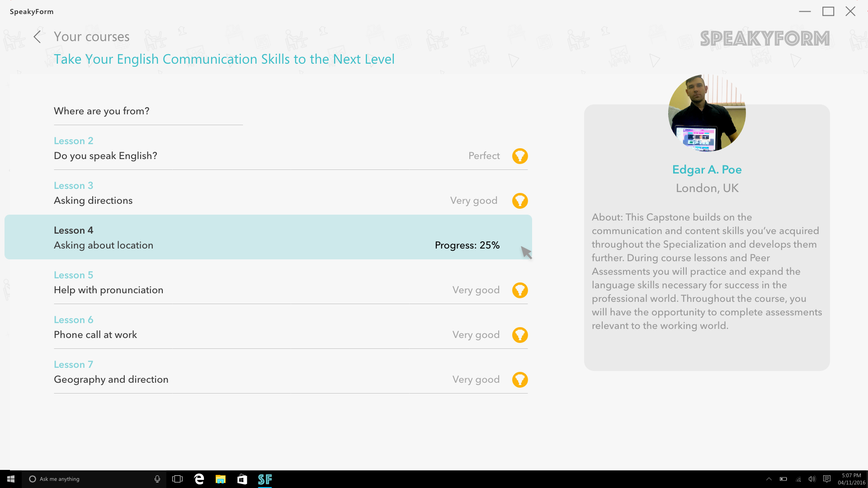Screen dimensions: 868x488
Task: Click the Your courses heading
Action: tap(92, 37)
